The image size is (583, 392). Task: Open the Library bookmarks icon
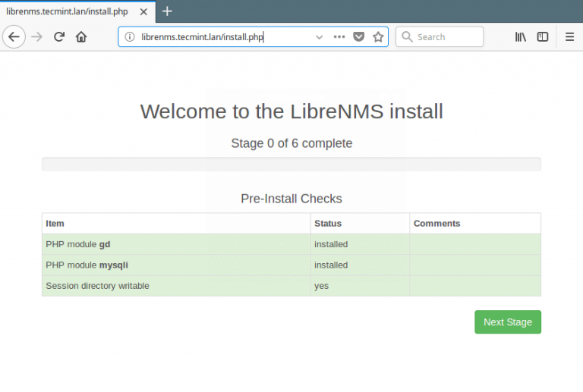[521, 36]
